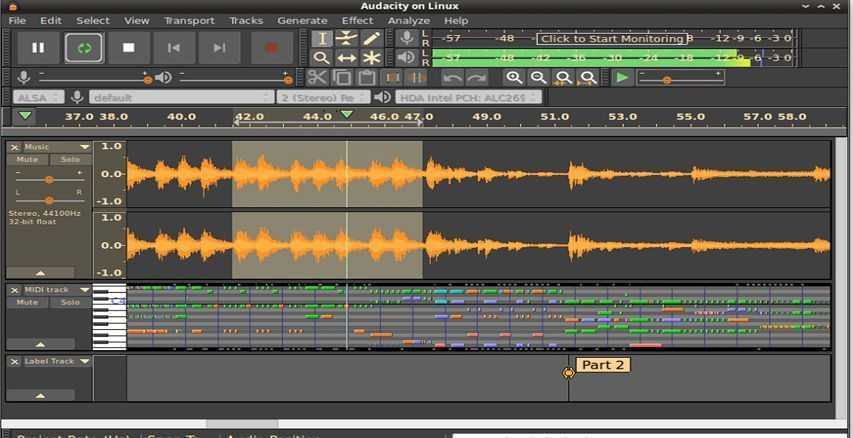Select the Time Shift tool

click(347, 58)
